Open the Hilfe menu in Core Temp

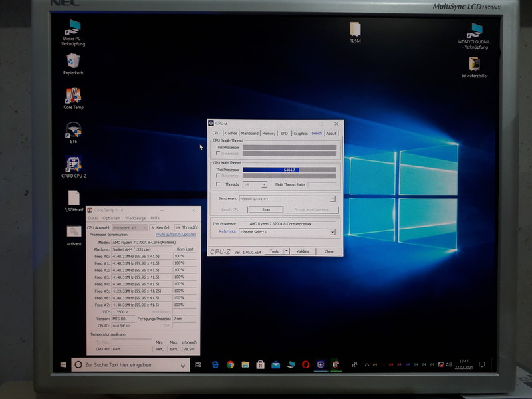click(x=155, y=218)
